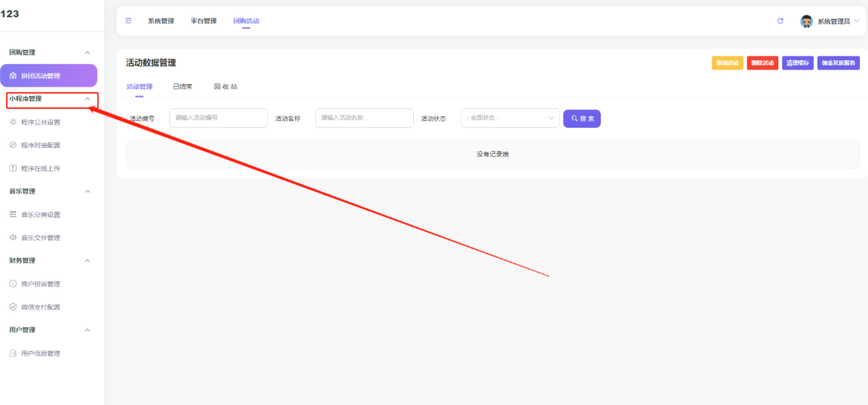Click the upload icon beside 程序在线上传
This screenshot has width=868, height=405.
(13, 169)
